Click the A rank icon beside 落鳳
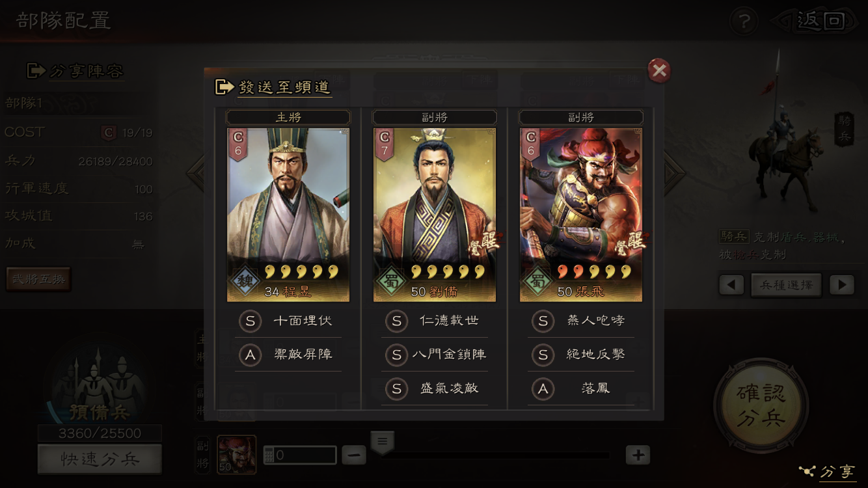 [x=543, y=388]
